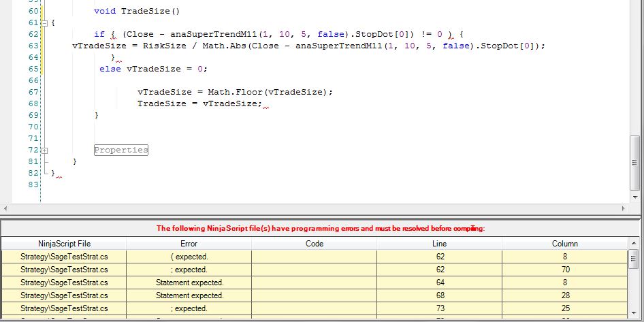Click line number 83 in the gutter
The height and width of the screenshot is (322, 644).
pos(33,184)
